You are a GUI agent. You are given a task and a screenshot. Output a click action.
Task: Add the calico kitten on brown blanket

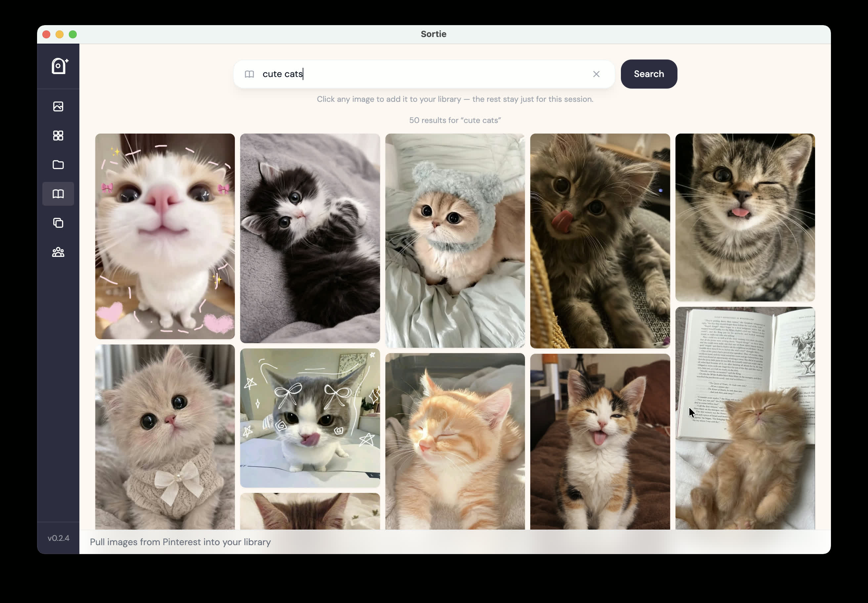pyautogui.click(x=600, y=441)
